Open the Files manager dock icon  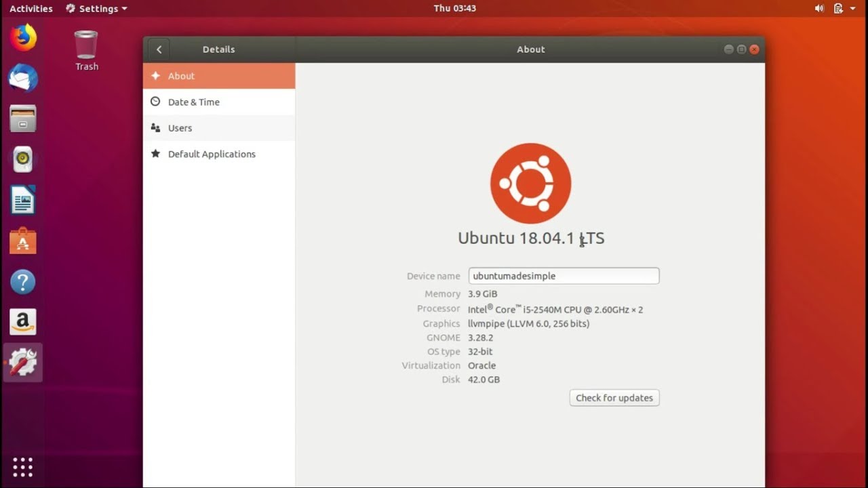point(22,119)
